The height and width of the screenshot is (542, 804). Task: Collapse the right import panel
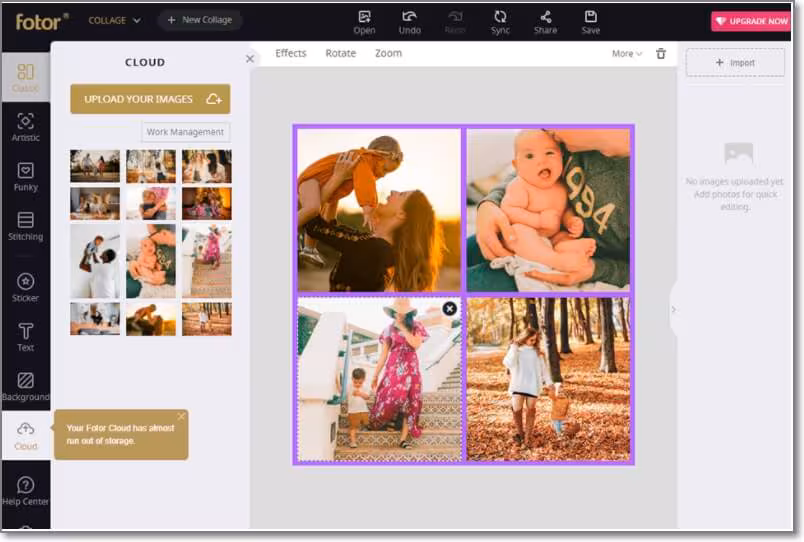[673, 309]
